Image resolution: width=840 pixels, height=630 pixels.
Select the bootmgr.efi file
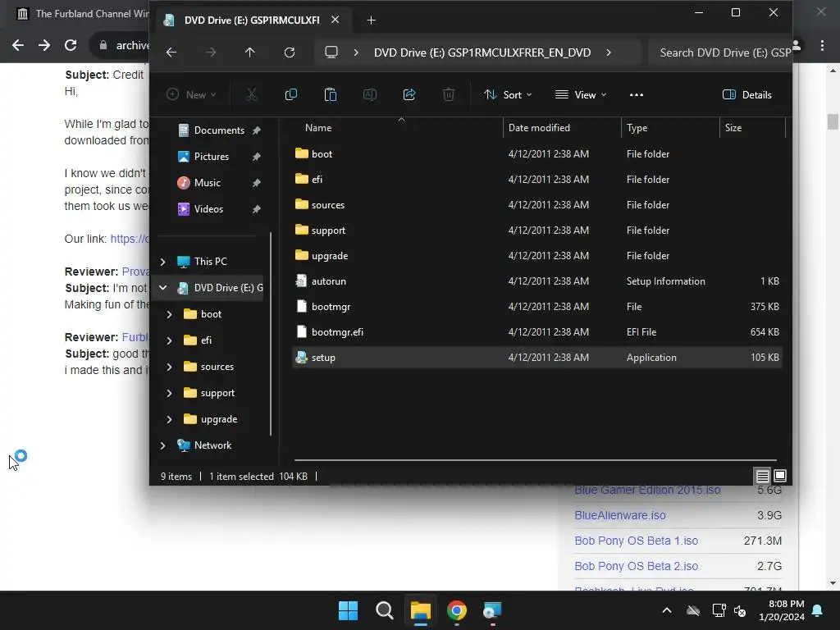(536, 332)
